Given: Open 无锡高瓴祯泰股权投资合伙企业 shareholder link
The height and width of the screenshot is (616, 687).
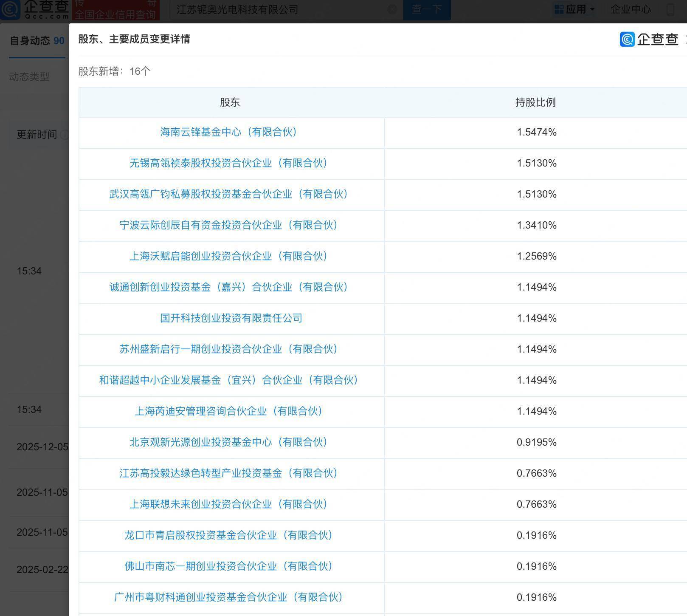Looking at the screenshot, I should [230, 163].
